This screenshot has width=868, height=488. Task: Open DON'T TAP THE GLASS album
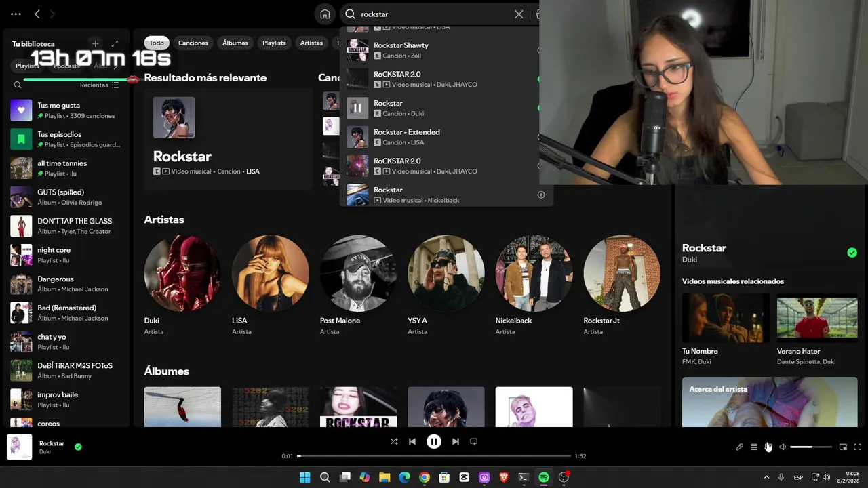66,226
